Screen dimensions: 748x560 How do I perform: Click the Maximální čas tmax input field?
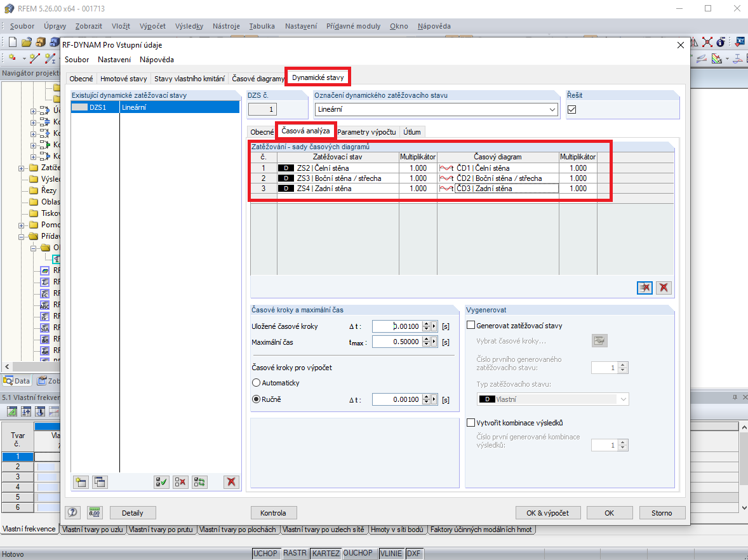(397, 342)
